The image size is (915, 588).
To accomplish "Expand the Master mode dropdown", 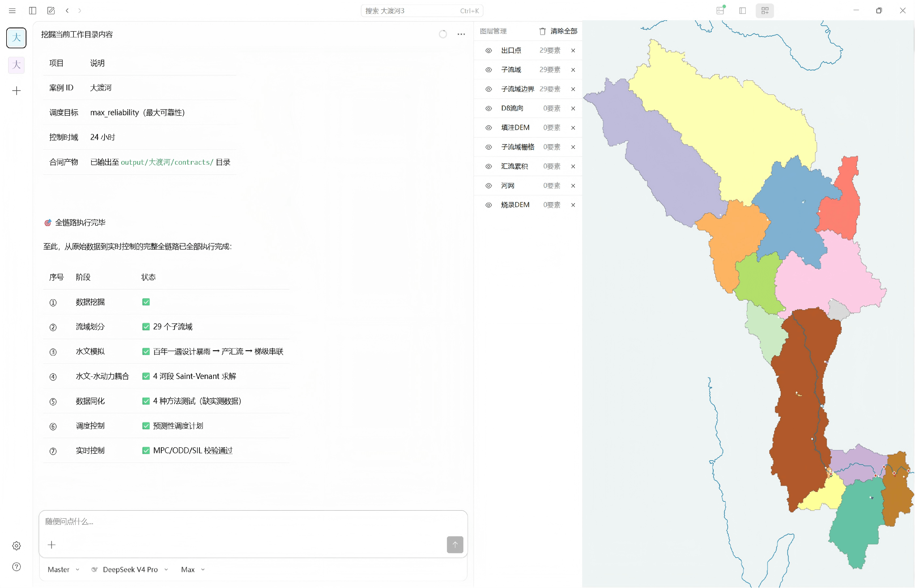I will pos(63,570).
